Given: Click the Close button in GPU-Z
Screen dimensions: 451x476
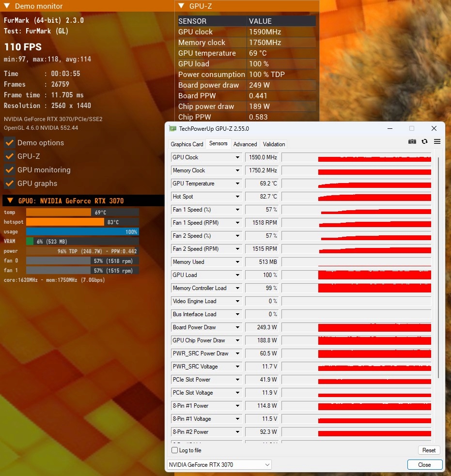Looking at the screenshot, I should 424,464.
